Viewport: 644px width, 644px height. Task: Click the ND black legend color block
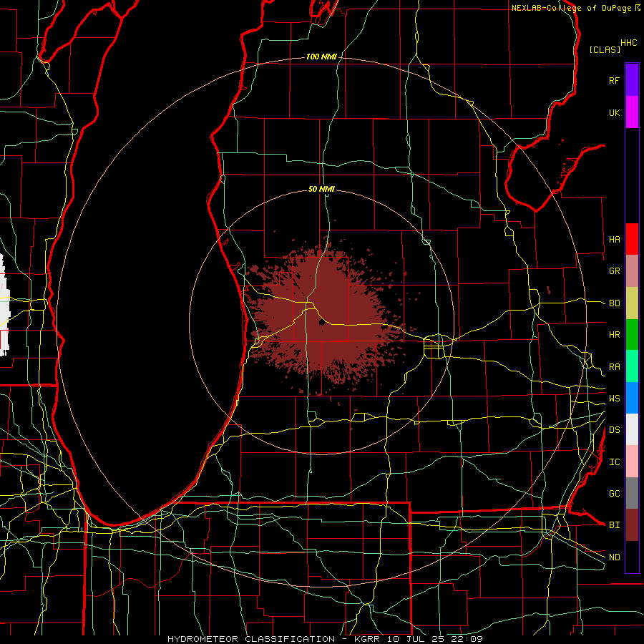[632, 557]
